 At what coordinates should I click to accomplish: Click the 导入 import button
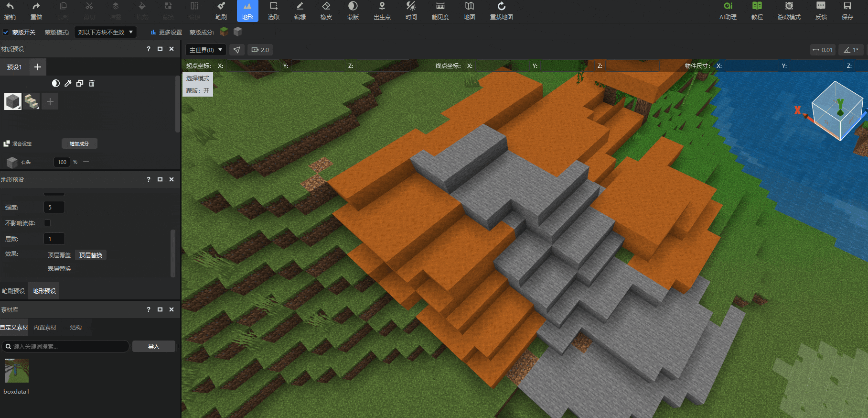coord(154,346)
